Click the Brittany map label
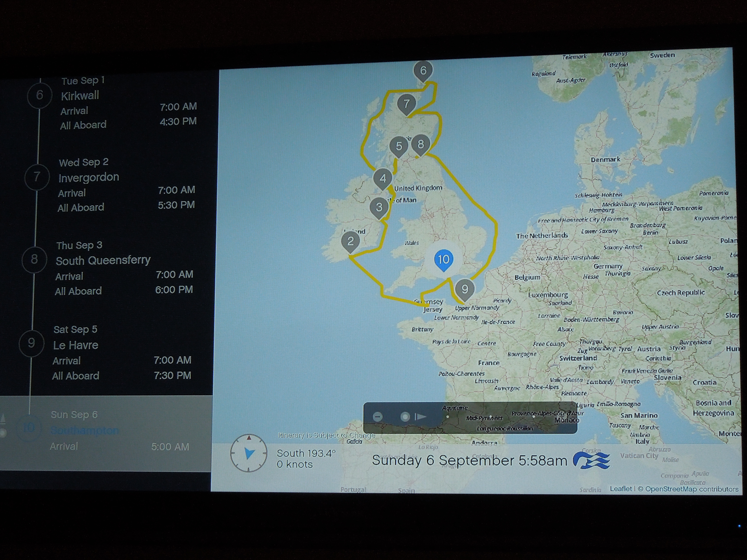This screenshot has height=560, width=747. 422,329
